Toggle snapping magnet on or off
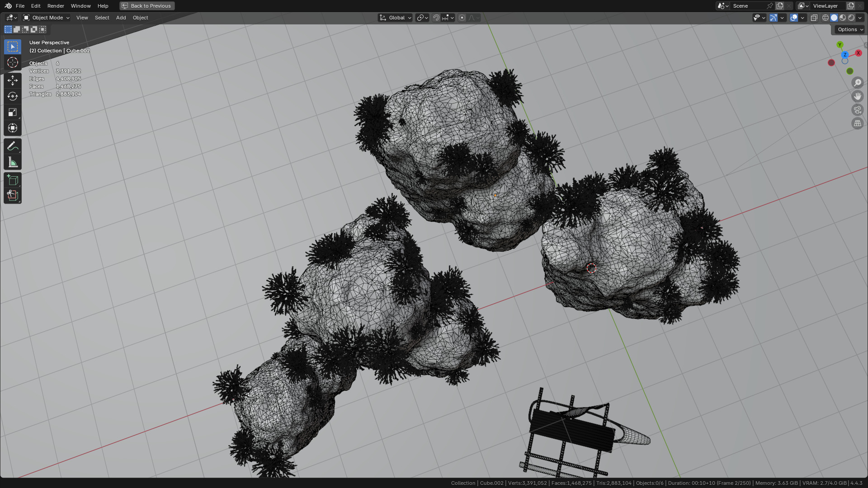This screenshot has width=868, height=488. (x=436, y=18)
